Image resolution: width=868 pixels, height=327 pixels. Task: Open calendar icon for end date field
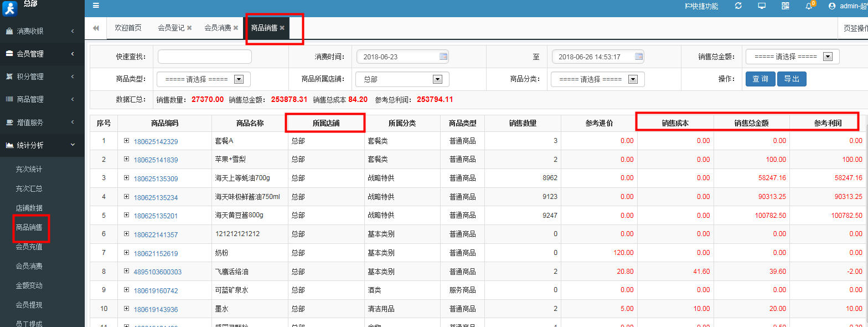coord(638,57)
